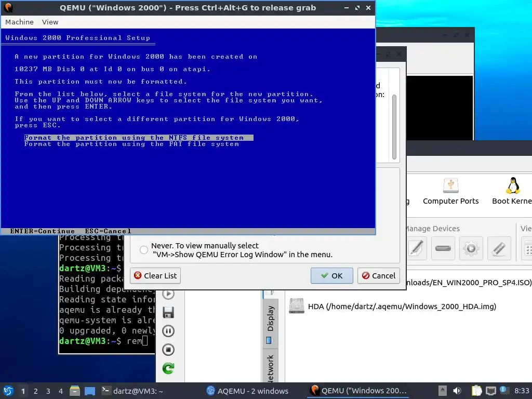This screenshot has height=399, width=532.
Task: Click the Windows 2000 Professional Setup heading
Action: (77, 37)
